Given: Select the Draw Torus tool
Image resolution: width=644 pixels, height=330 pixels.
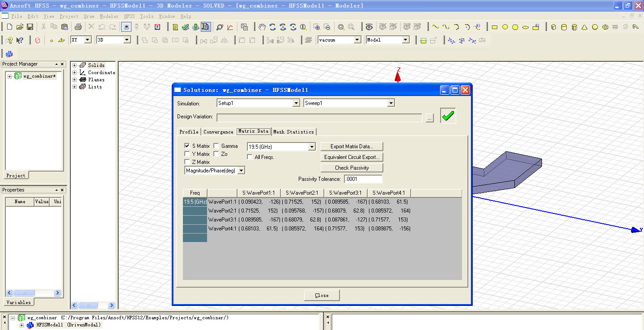Looking at the screenshot, I should point(605,27).
